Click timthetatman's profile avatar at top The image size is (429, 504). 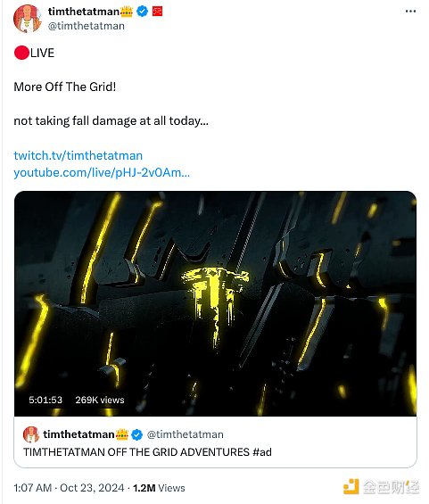(x=28, y=19)
